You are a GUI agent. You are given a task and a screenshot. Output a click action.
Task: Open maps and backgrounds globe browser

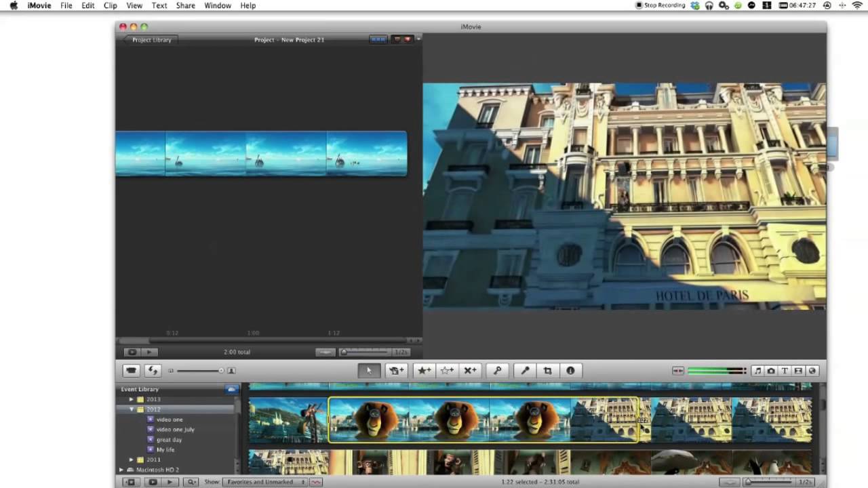point(812,371)
